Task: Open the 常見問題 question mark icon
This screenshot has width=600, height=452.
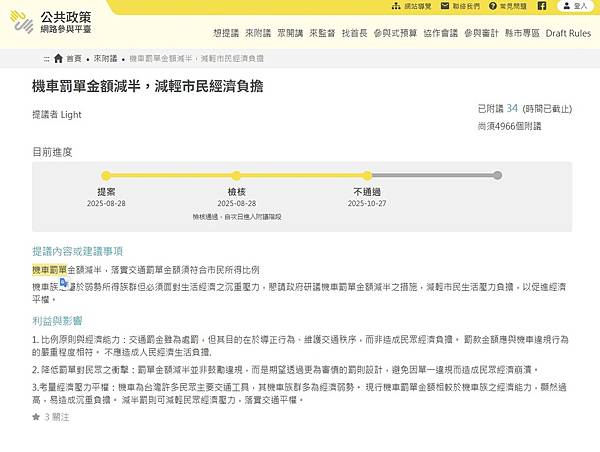Action: (x=493, y=6)
